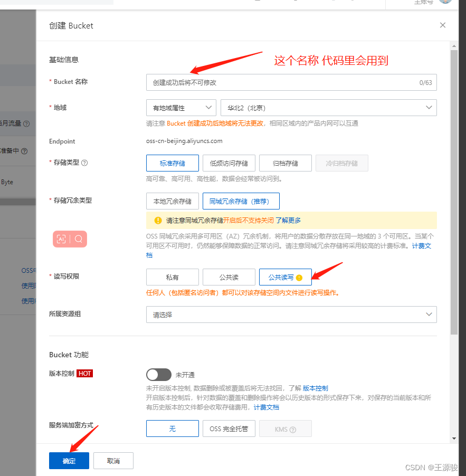466x476 pixels.
Task: Open the 了解更多 link
Action: coord(288,221)
